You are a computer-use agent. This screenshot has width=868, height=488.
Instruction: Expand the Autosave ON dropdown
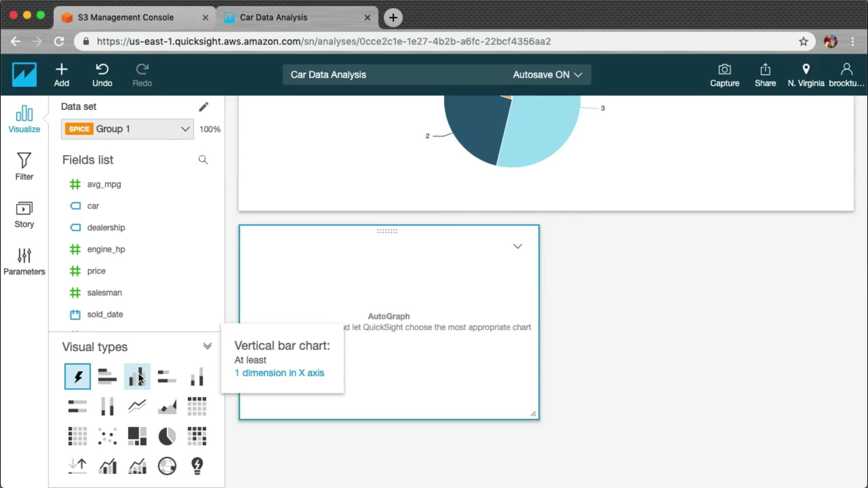pyautogui.click(x=547, y=75)
